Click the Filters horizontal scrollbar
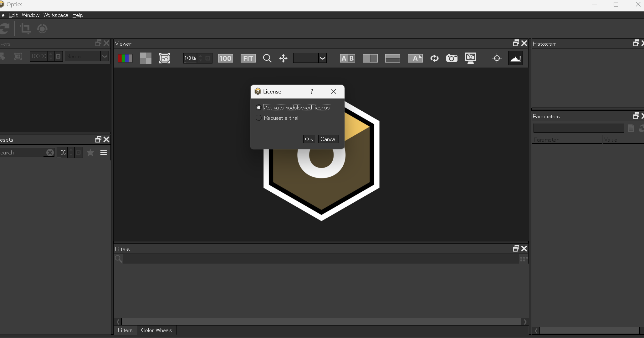Image resolution: width=644 pixels, height=338 pixels. [321, 322]
